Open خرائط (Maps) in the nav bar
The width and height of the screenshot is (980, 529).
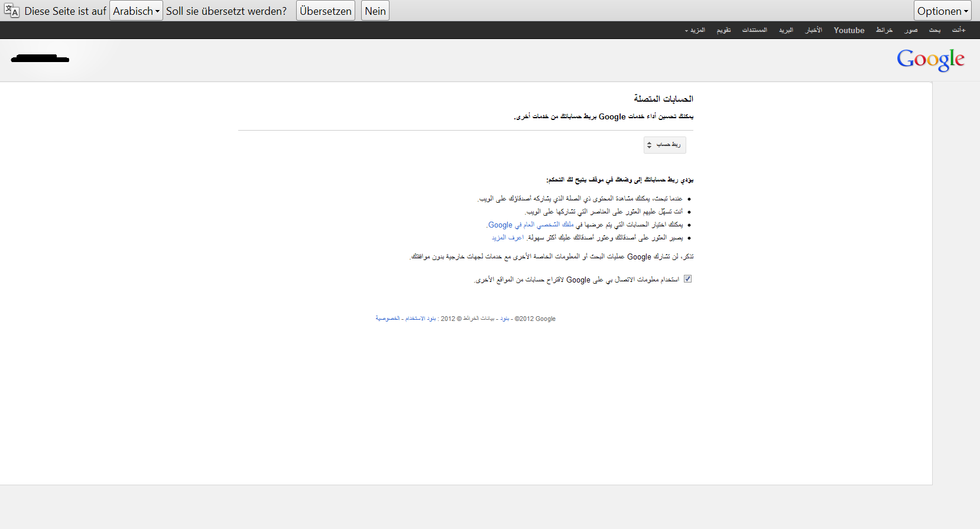click(884, 30)
